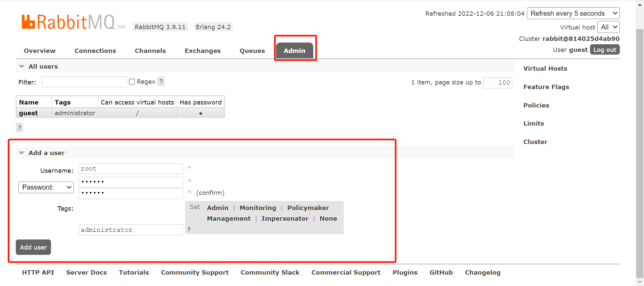Collapse the Add a user section

point(22,153)
